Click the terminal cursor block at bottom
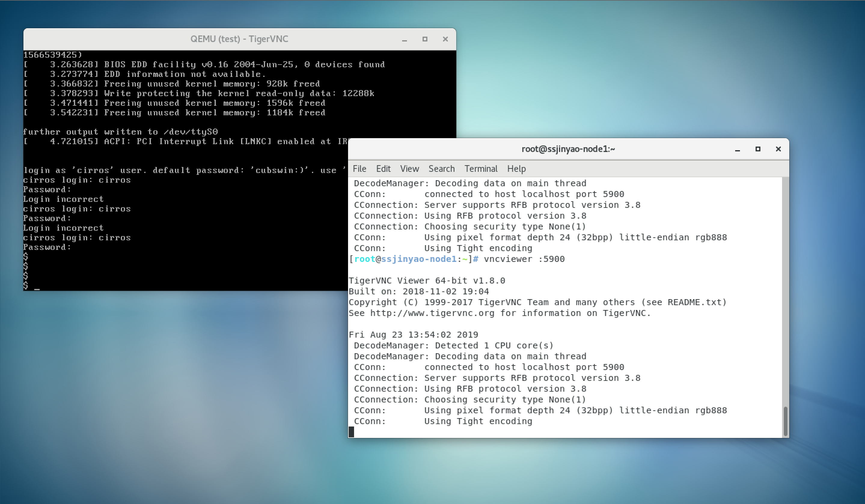Viewport: 865px width, 504px height. [x=351, y=432]
